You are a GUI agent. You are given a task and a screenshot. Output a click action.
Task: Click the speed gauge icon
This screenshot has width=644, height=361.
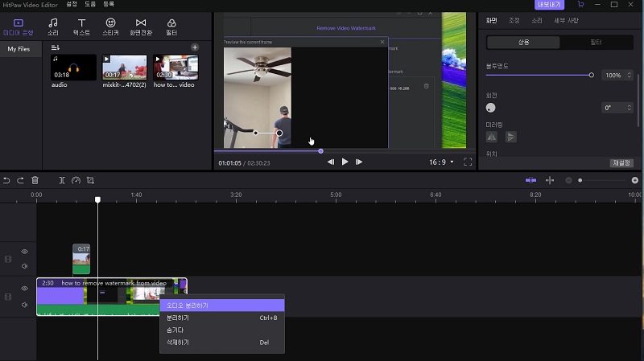tap(76, 181)
